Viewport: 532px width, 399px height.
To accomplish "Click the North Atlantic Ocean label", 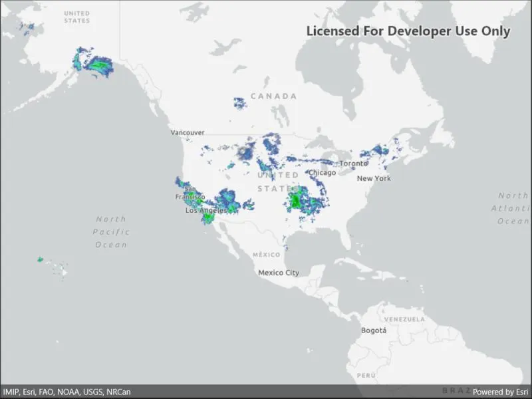I will tap(511, 208).
